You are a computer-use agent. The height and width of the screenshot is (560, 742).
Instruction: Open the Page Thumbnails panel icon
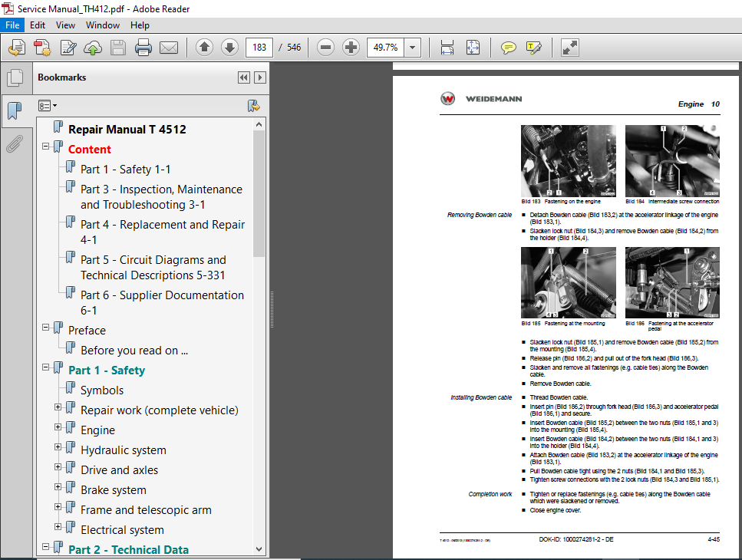15,77
